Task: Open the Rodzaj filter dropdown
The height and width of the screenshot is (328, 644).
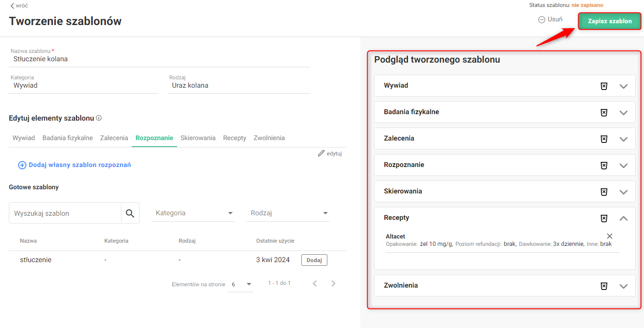Action: point(287,213)
